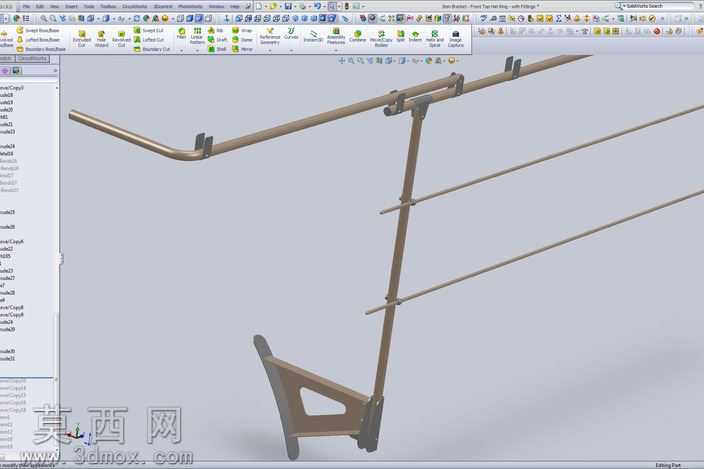Select the Wrap feature tool
704x469 pixels.
[x=242, y=31]
